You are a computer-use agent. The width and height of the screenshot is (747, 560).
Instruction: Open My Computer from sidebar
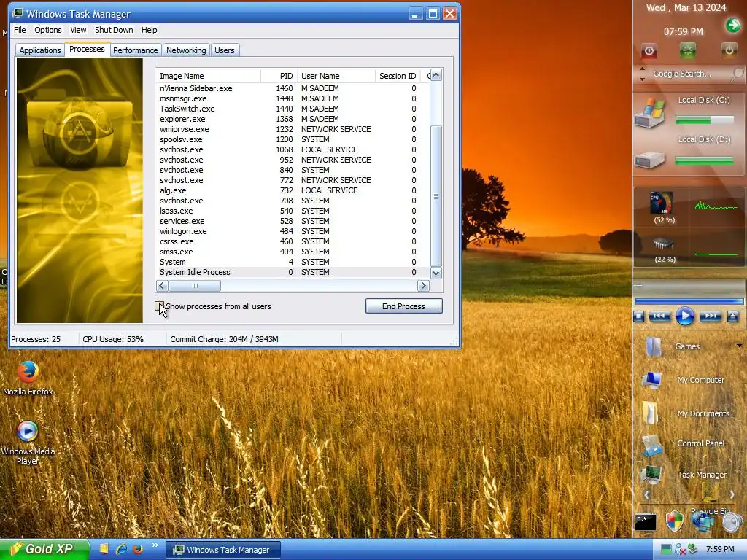(651, 380)
